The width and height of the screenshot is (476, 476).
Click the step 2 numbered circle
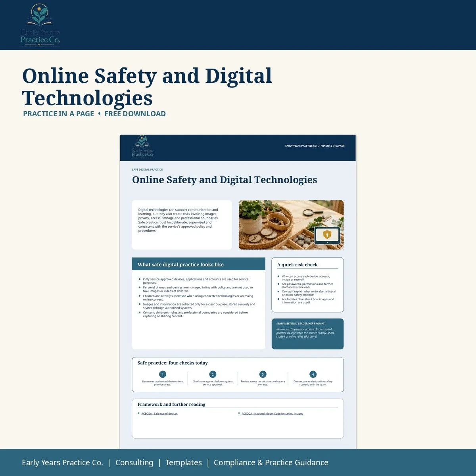pos(213,374)
